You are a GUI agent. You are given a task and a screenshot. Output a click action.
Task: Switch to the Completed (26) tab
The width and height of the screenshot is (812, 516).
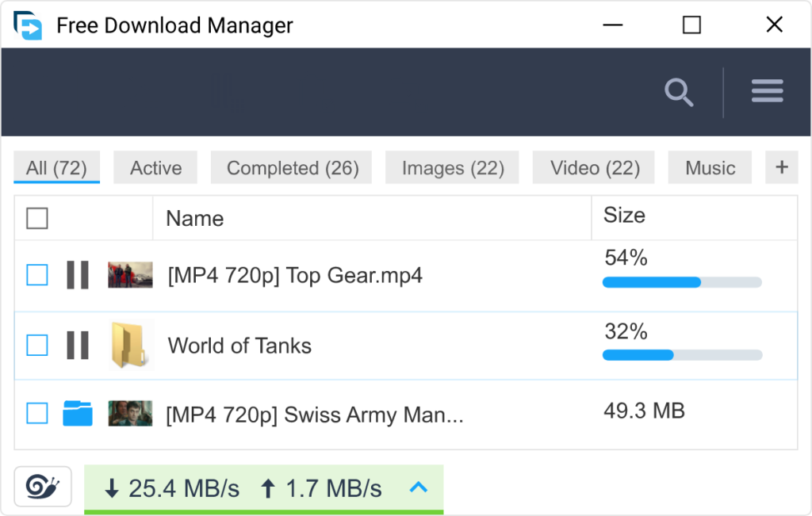tap(290, 167)
